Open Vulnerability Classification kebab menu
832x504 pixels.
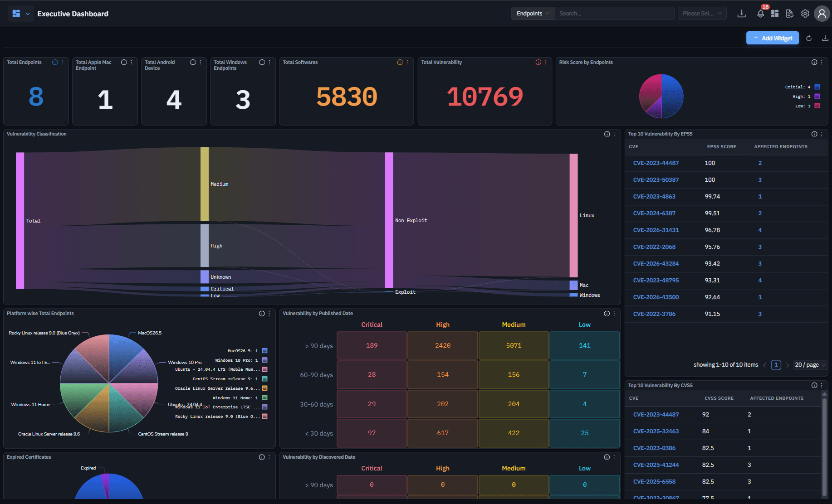615,134
